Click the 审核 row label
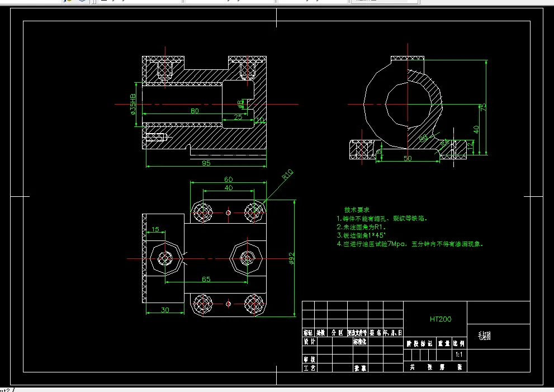Viewport: 554px width, 392px height. pos(310,359)
